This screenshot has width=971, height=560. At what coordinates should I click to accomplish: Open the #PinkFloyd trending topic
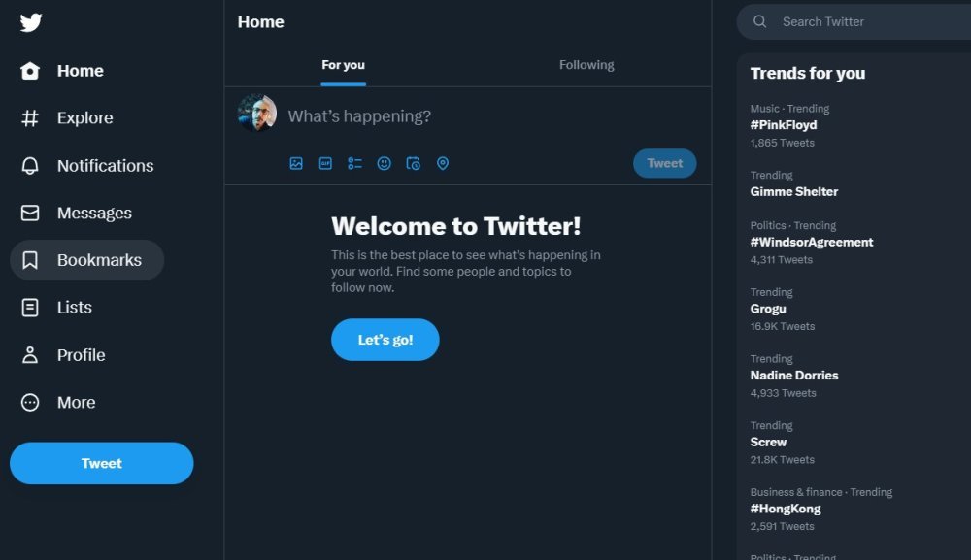[x=784, y=125]
